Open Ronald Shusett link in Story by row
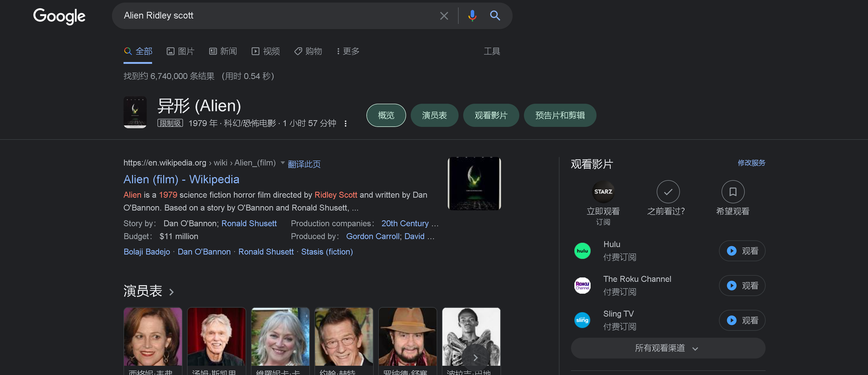868x375 pixels. 249,223
